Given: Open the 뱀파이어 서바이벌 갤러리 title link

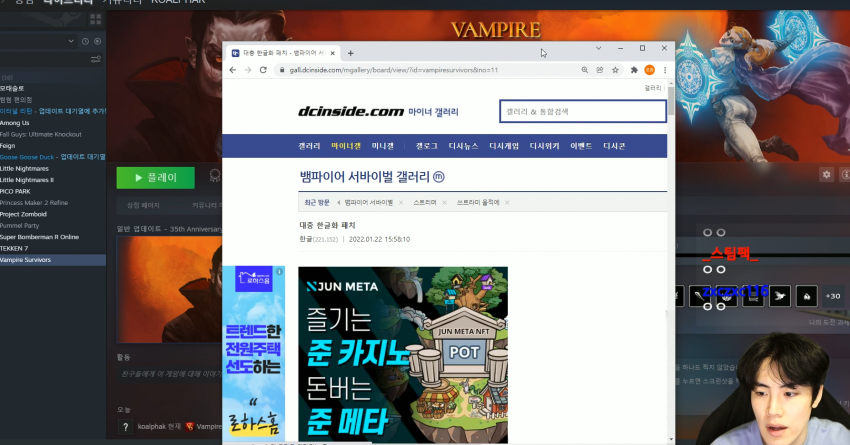Looking at the screenshot, I should tap(365, 177).
